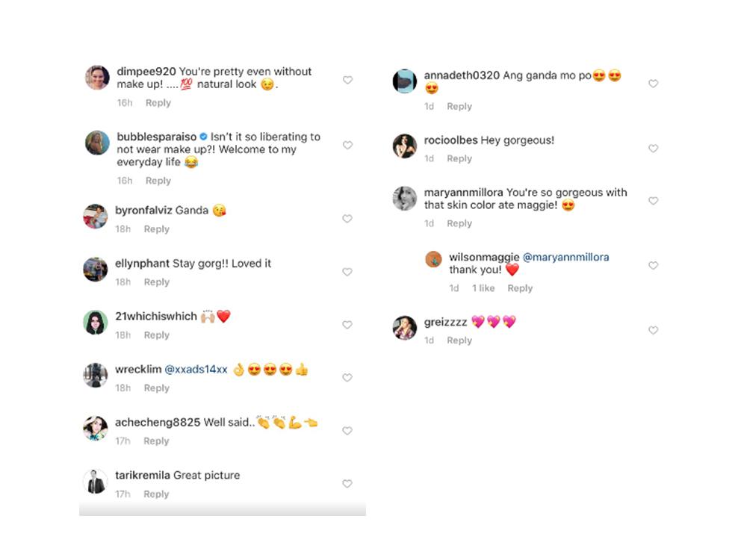The image size is (747, 560).
Task: Heart the ellynphant 'Stay gorg' comment
Action: click(347, 272)
